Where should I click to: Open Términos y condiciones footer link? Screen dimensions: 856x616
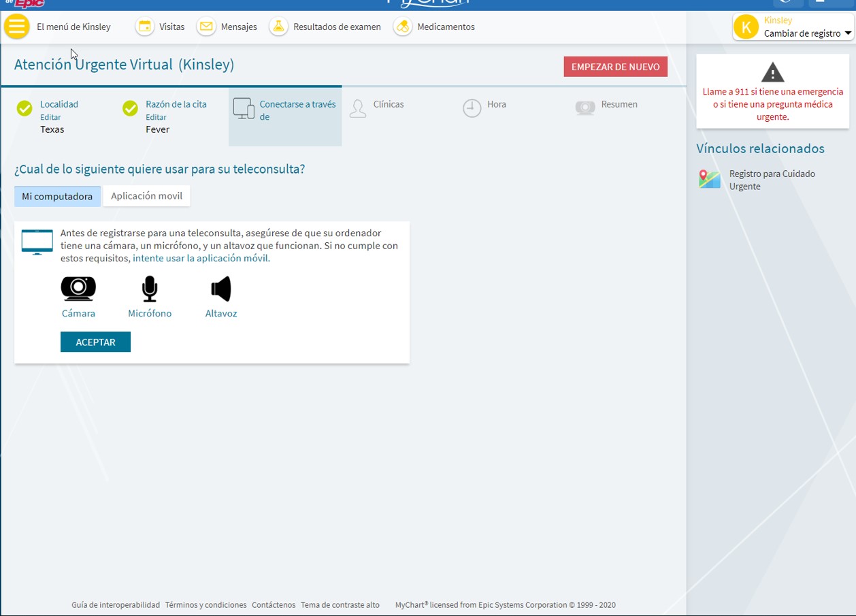pos(205,604)
